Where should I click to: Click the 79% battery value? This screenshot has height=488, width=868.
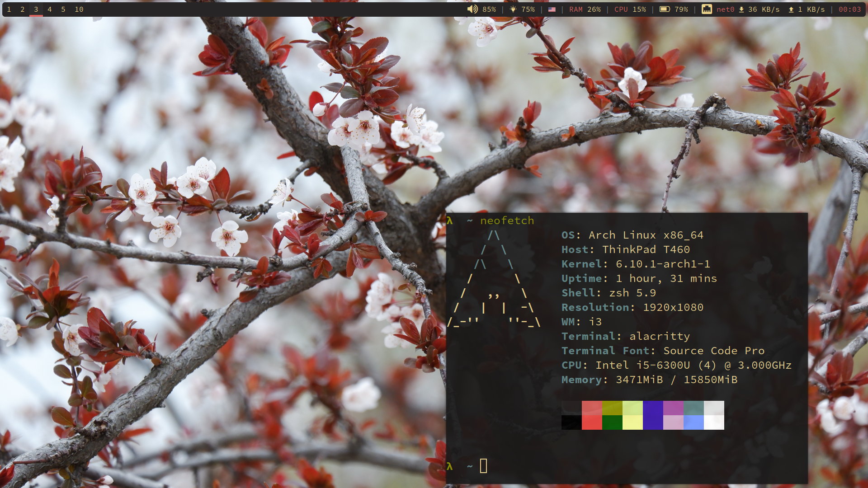pos(681,9)
